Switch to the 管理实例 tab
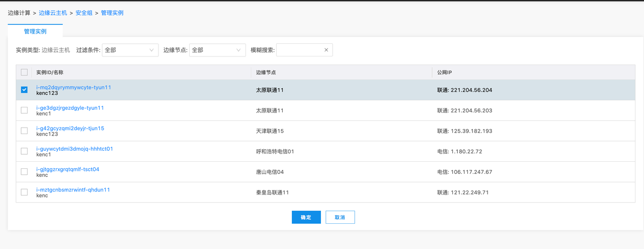 (x=35, y=31)
